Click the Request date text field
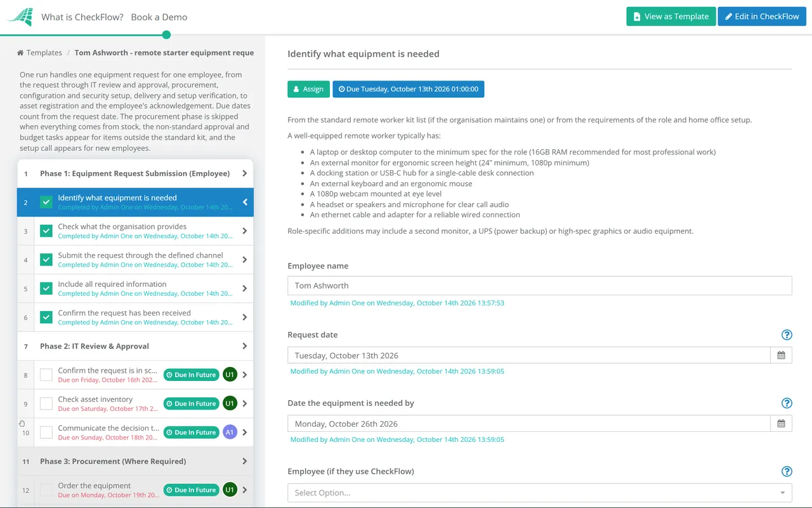The height and width of the screenshot is (508, 812). click(x=529, y=356)
